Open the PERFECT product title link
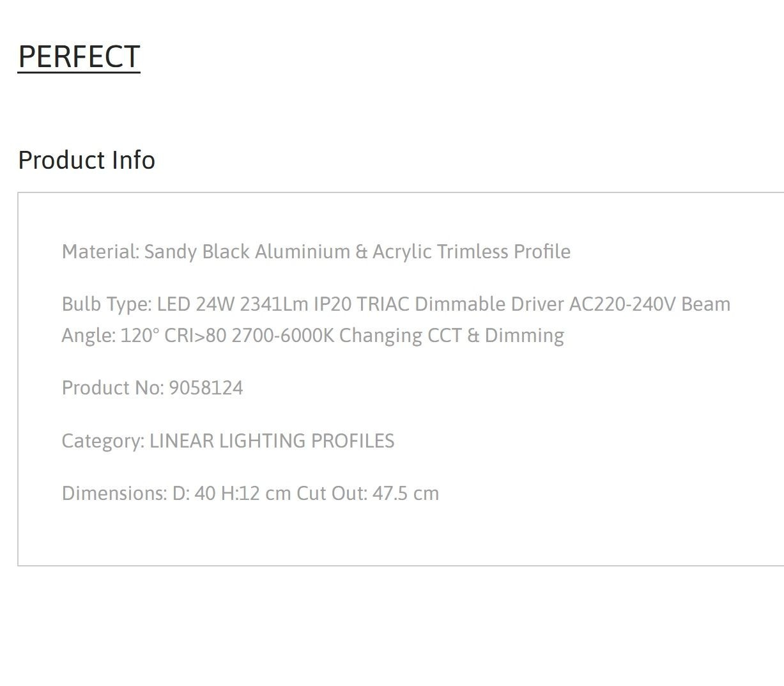This screenshot has height=686, width=784. (x=79, y=57)
